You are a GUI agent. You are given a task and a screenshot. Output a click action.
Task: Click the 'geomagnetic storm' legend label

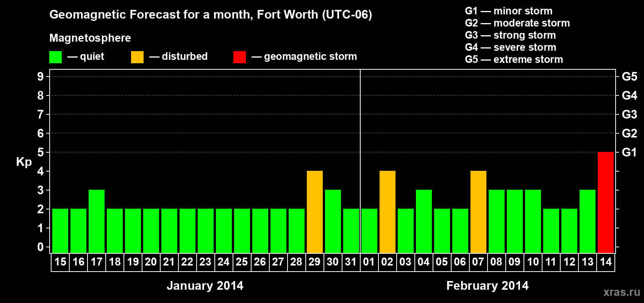310,57
